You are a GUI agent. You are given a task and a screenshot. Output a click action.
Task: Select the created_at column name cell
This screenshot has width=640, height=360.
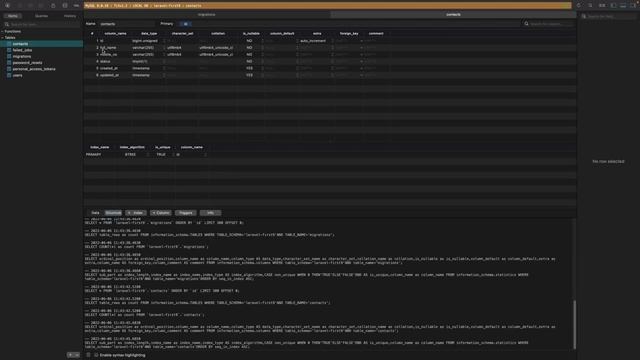pyautogui.click(x=109, y=69)
